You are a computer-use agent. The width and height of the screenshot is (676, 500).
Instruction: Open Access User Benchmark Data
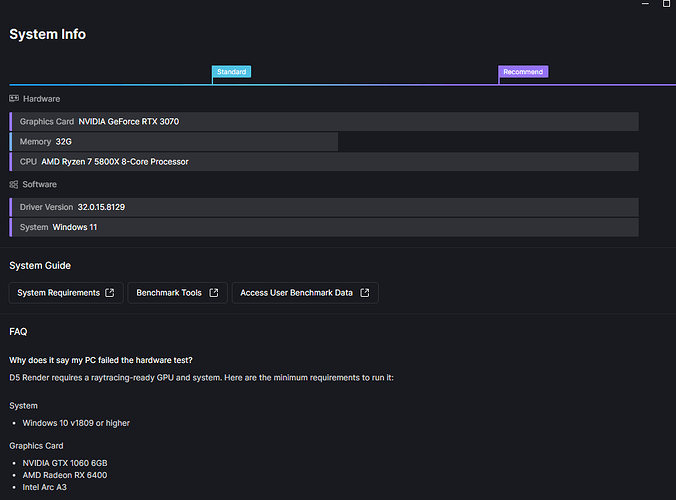305,293
